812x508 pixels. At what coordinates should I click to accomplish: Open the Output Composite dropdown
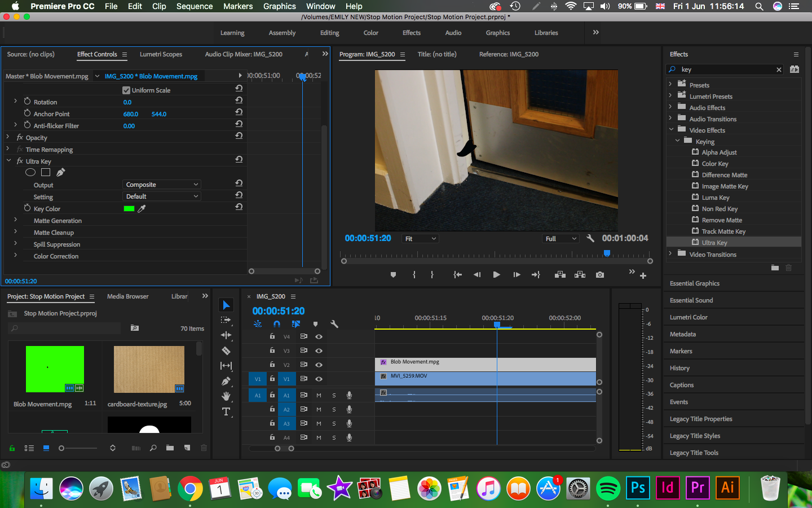pyautogui.click(x=161, y=184)
